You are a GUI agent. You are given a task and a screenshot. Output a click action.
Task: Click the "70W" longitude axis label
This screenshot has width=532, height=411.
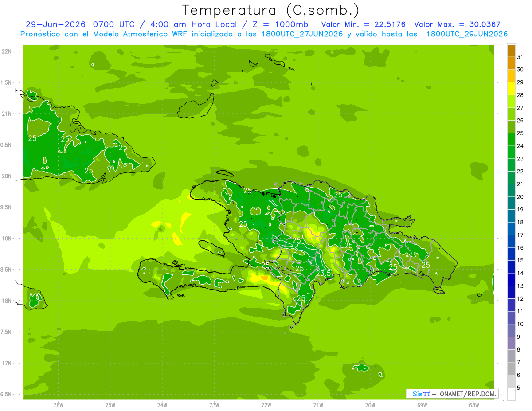pos(370,405)
